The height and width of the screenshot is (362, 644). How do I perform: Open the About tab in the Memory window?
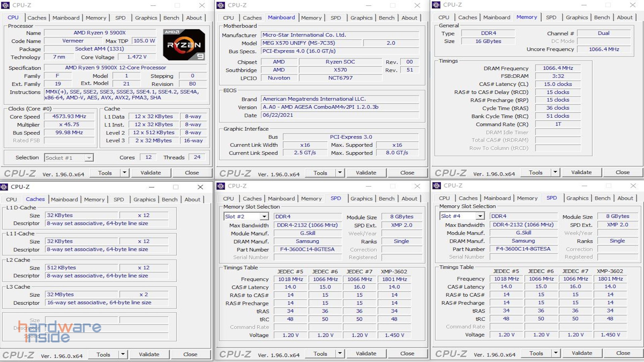pyautogui.click(x=625, y=17)
